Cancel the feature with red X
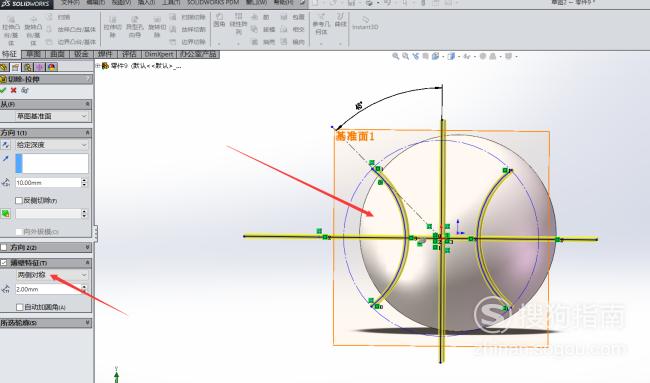 click(14, 90)
